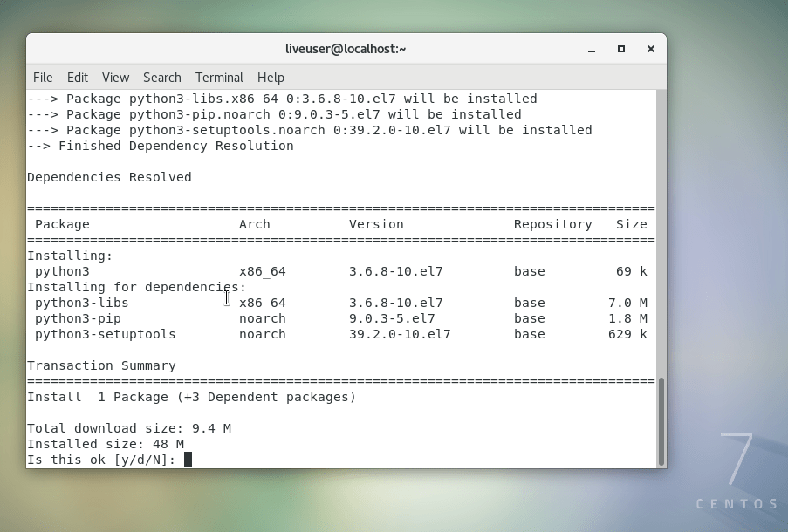This screenshot has width=788, height=532.
Task: Open the Search menu
Action: pyautogui.click(x=161, y=78)
